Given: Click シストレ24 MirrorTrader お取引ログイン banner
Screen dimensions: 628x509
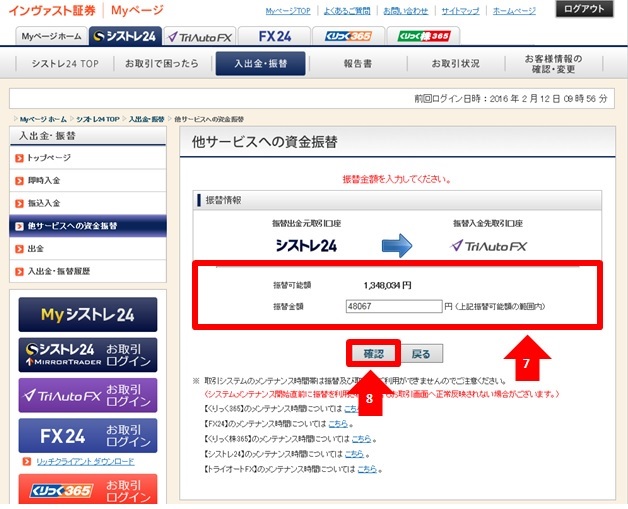Looking at the screenshot, I should tap(88, 355).
